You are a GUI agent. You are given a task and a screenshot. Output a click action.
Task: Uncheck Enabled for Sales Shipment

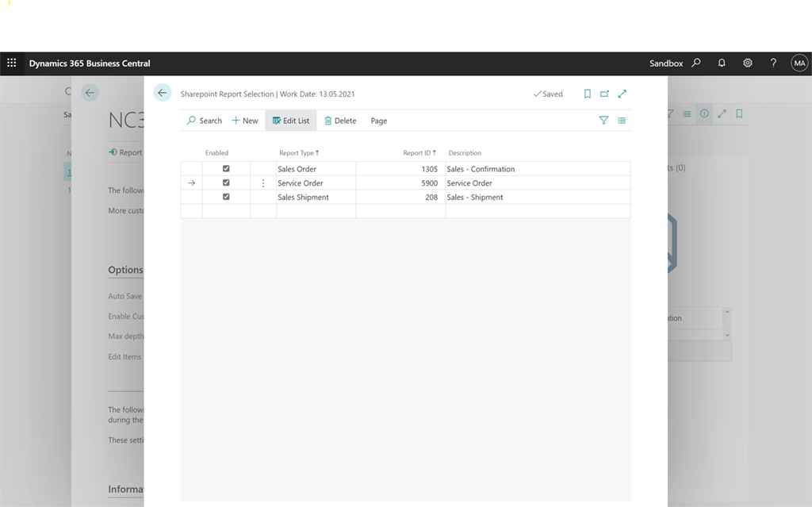(226, 197)
